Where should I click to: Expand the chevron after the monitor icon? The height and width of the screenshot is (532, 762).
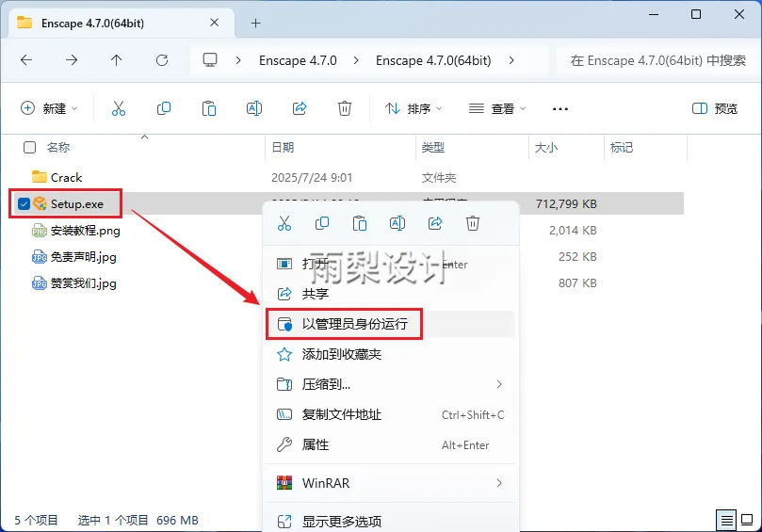pos(238,60)
